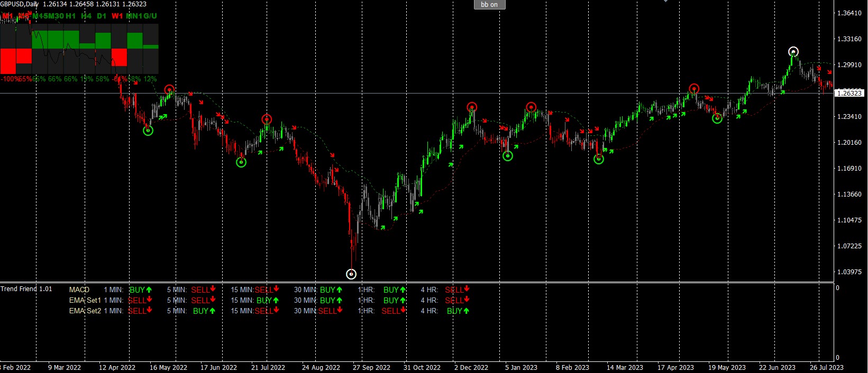Click the 'EMA Set2' row label
Image resolution: width=868 pixels, height=373 pixels.
(x=85, y=311)
